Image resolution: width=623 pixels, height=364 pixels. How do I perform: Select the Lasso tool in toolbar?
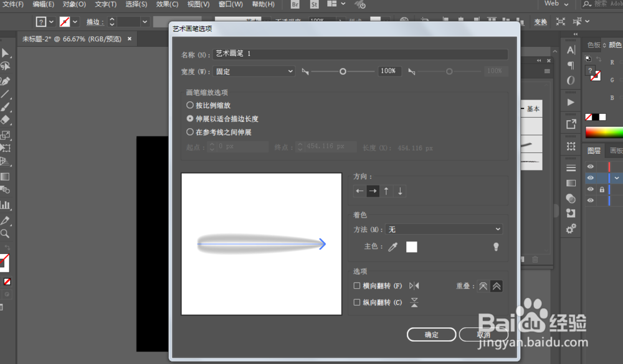point(5,66)
